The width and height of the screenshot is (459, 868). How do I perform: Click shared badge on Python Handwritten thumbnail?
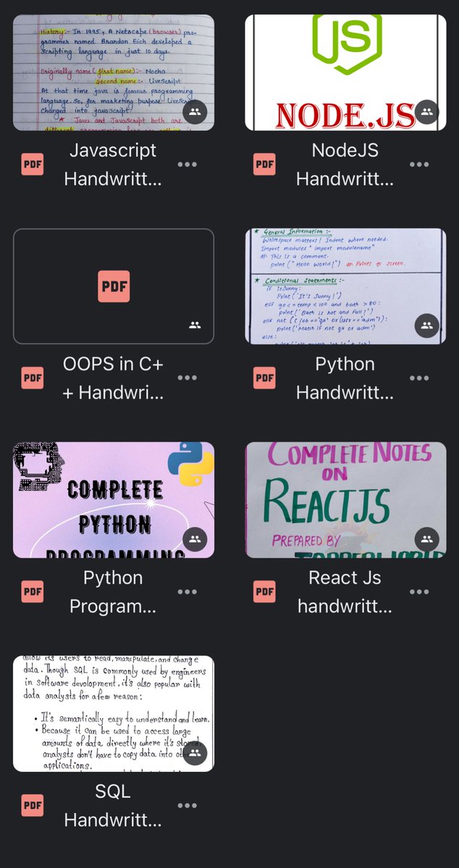[x=426, y=325]
